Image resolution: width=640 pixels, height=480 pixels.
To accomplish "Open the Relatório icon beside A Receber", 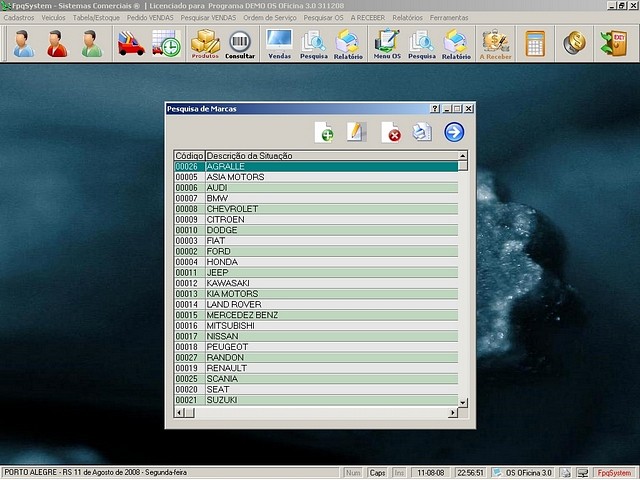I will [456, 45].
